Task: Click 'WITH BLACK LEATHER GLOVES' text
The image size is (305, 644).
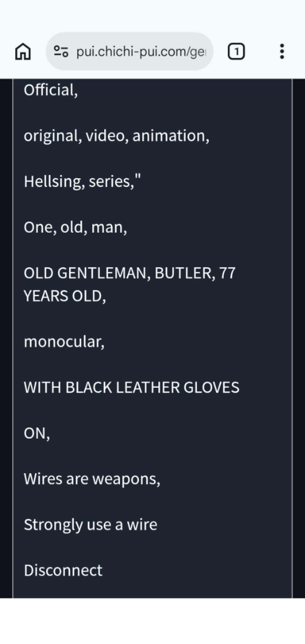Action: click(x=131, y=388)
